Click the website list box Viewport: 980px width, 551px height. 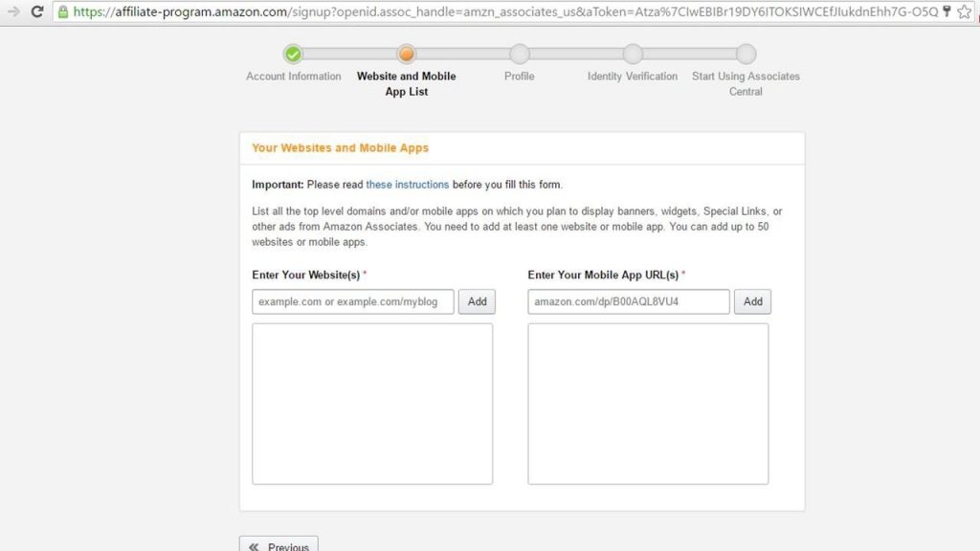click(x=372, y=404)
